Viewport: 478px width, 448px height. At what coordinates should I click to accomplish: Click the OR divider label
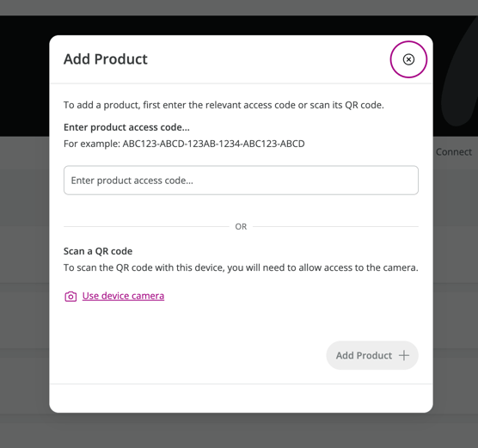[241, 227]
